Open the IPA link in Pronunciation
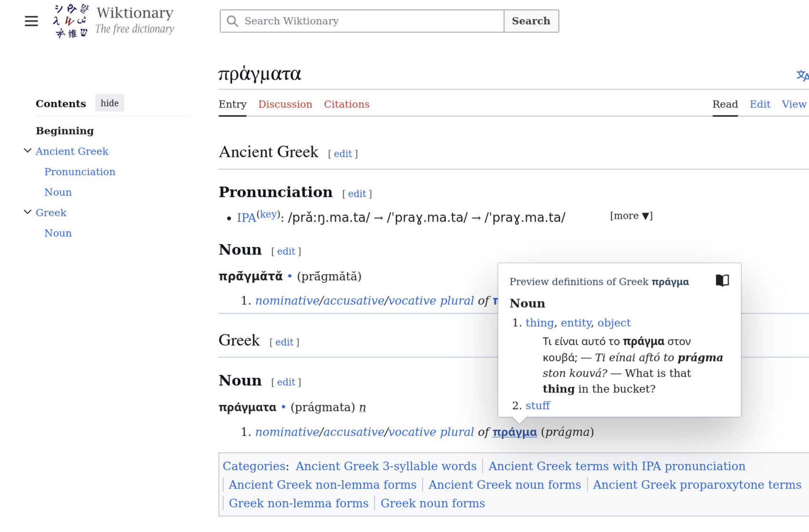This screenshot has width=809, height=532. tap(247, 218)
